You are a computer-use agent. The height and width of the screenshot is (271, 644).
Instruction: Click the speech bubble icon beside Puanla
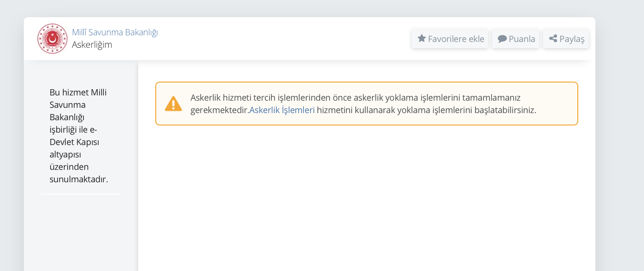[502, 39]
